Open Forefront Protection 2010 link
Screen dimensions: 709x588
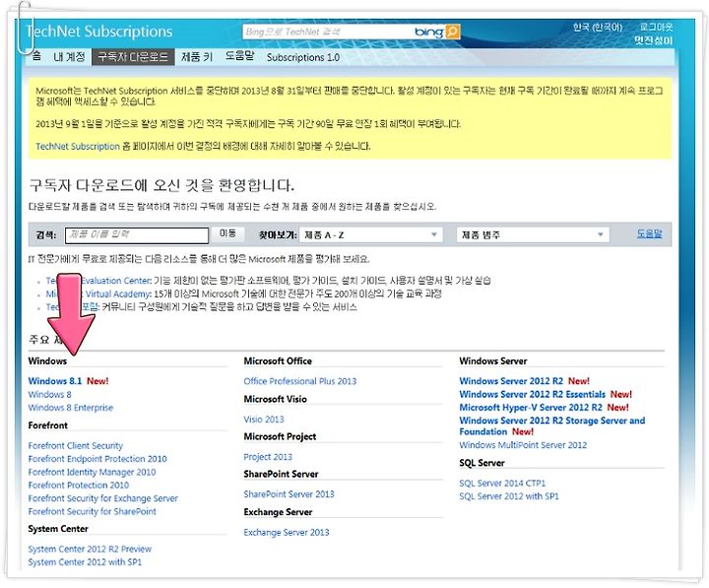click(78, 485)
